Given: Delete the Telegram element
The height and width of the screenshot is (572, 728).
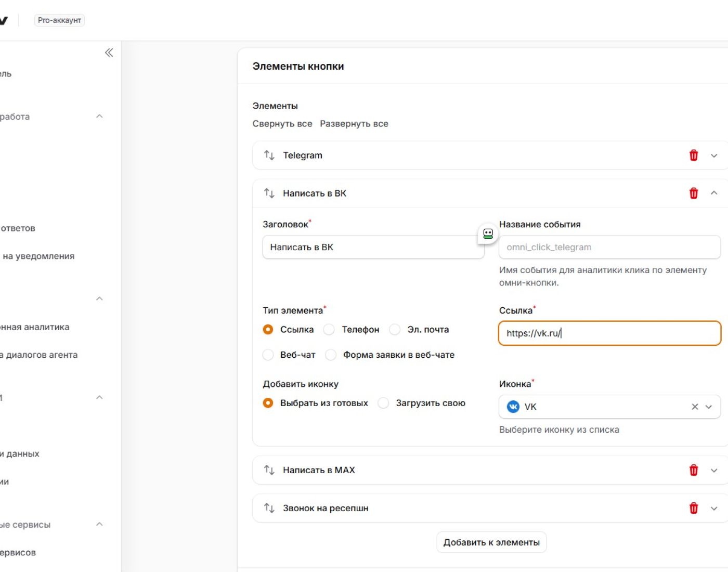Looking at the screenshot, I should click(x=693, y=155).
